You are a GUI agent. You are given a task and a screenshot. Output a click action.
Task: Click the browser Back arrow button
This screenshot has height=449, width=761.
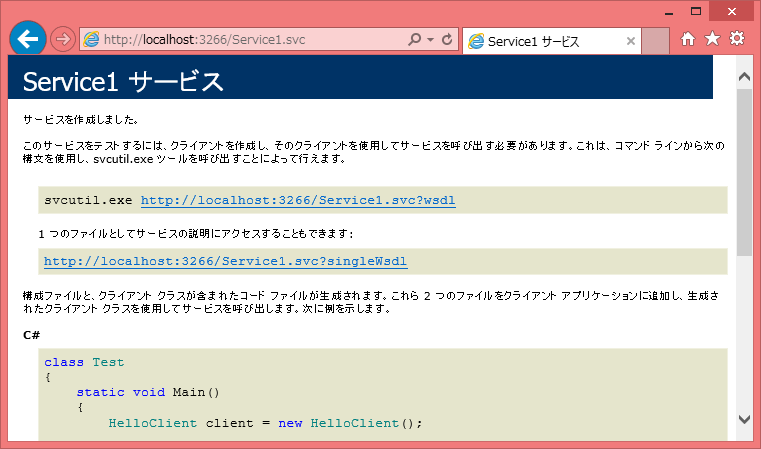[x=27, y=39]
